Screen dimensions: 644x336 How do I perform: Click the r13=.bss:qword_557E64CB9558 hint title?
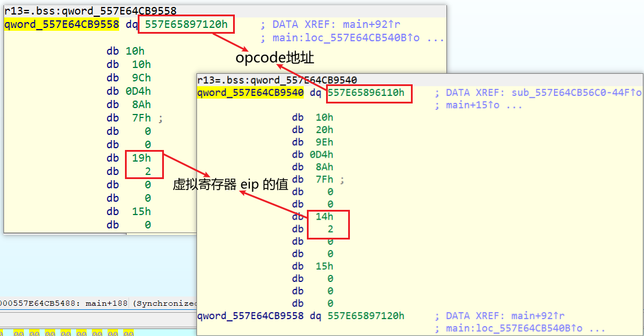click(90, 10)
